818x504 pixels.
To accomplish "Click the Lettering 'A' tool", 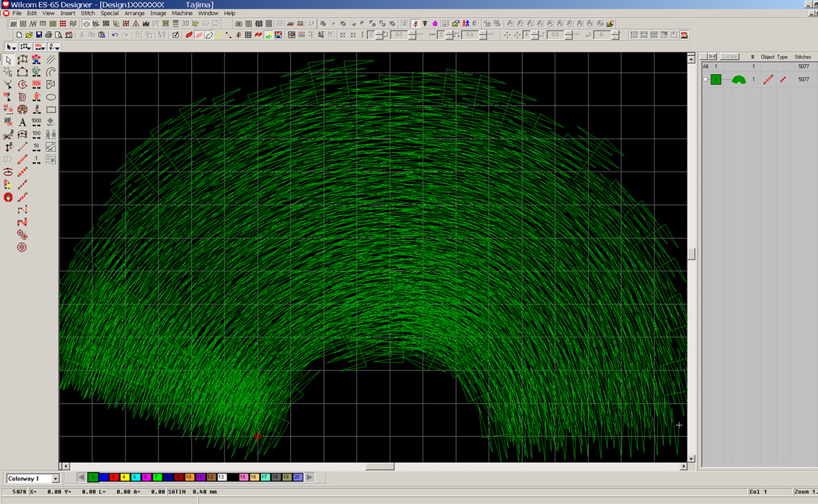I will 22,123.
